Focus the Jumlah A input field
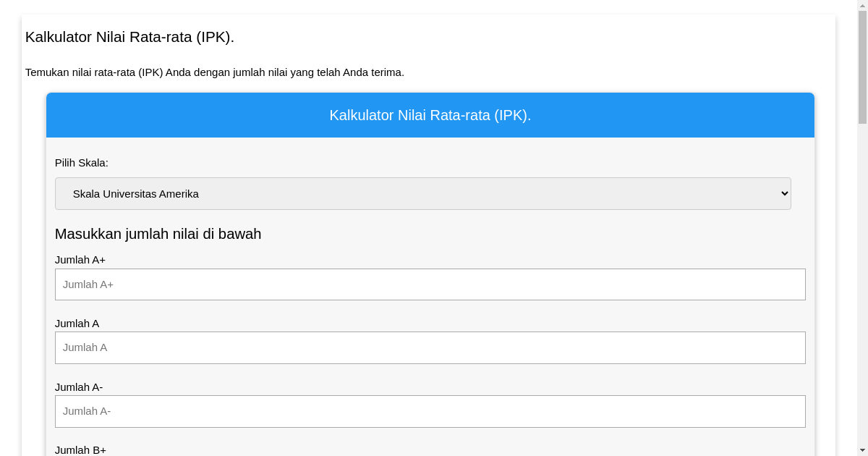 tap(430, 347)
